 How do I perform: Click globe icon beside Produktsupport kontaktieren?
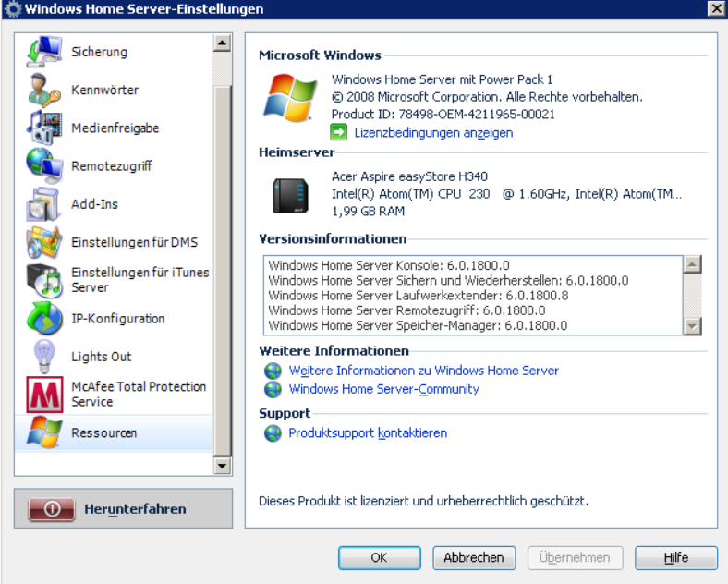(273, 432)
